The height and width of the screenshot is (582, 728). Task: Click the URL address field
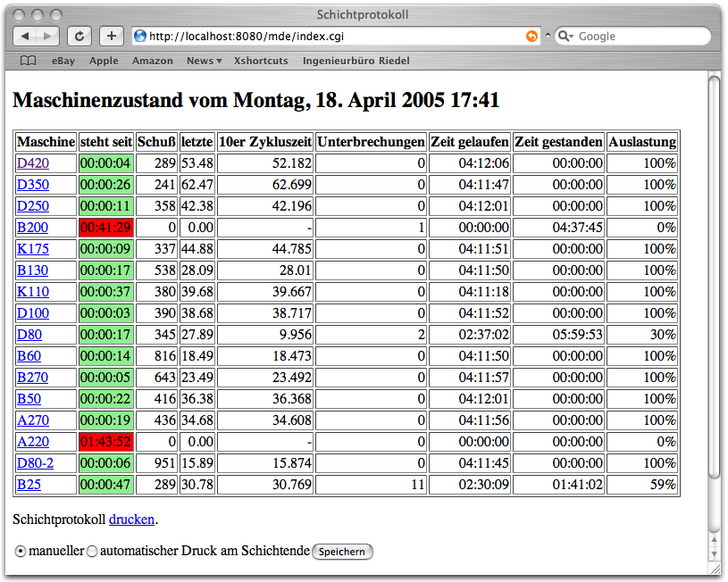coord(336,37)
